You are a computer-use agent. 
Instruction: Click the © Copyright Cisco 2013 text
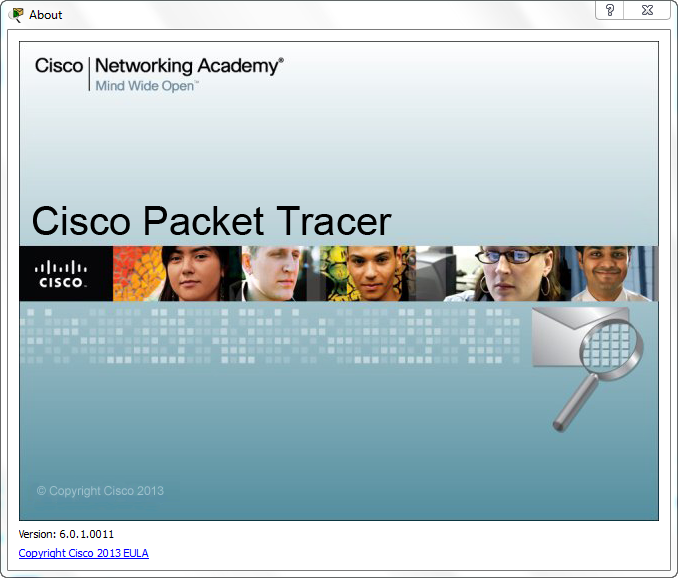(x=100, y=491)
